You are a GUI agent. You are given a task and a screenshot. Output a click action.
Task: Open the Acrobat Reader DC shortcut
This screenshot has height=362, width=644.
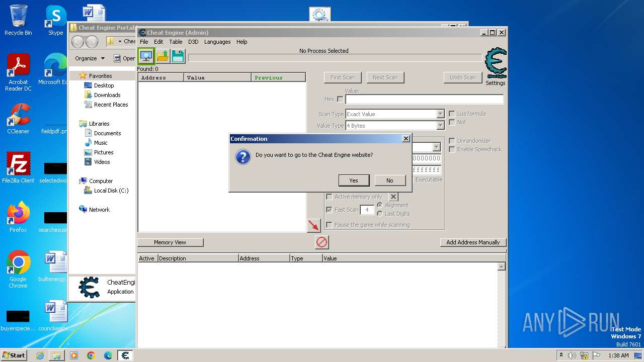(x=18, y=73)
